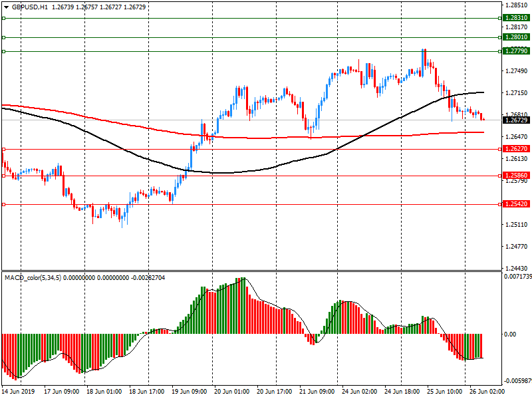Image resolution: width=532 pixels, height=399 pixels.
Task: Grab left handle of the 1.27790 line
Action: point(3,52)
